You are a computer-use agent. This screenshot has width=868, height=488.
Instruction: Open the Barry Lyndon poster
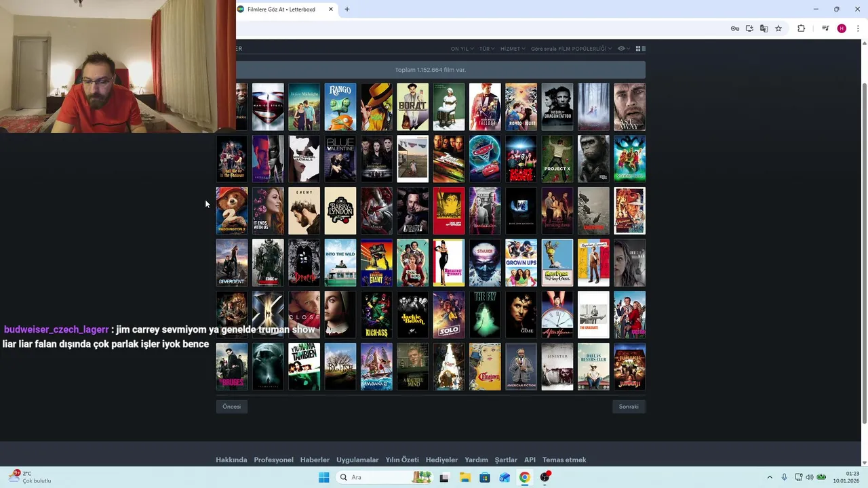(340, 211)
